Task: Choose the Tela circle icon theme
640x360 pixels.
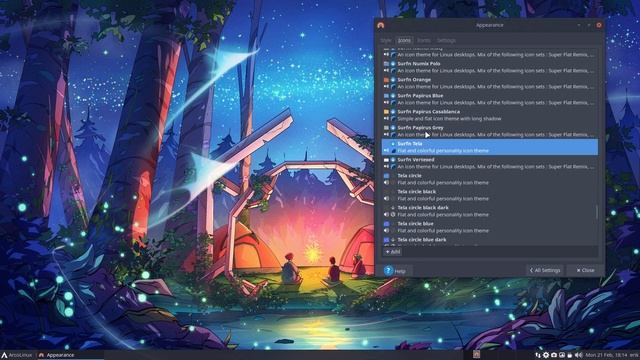Action: [490, 179]
